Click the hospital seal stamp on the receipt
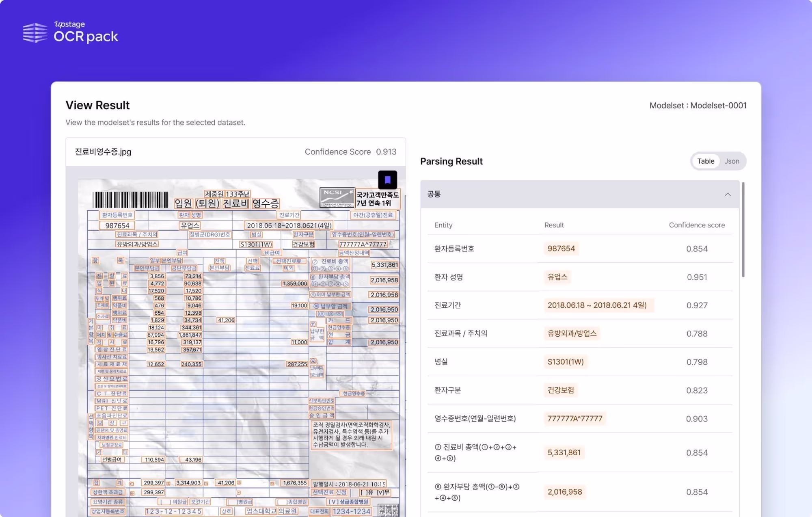The image size is (812, 517). (x=389, y=510)
